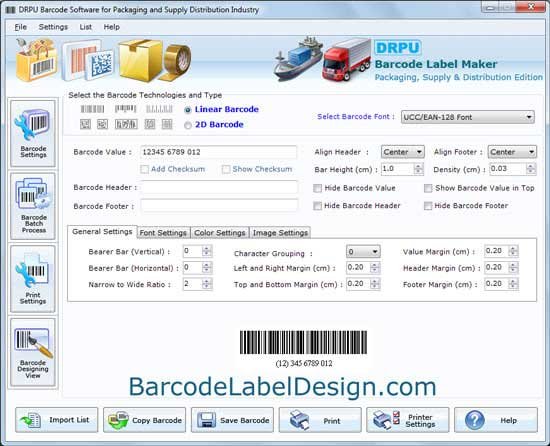Adjust the Bar Height stepper arrows
This screenshot has width=550, height=446.
click(x=418, y=169)
